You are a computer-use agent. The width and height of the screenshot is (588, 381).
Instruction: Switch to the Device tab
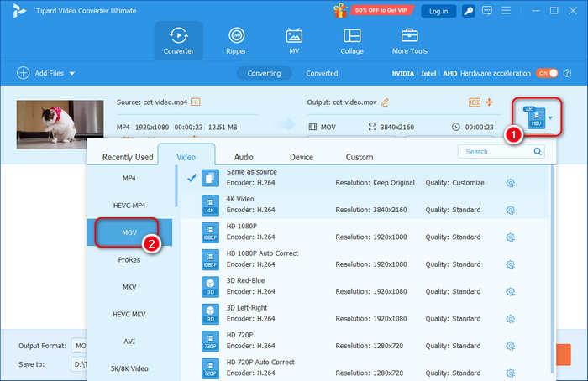click(301, 157)
